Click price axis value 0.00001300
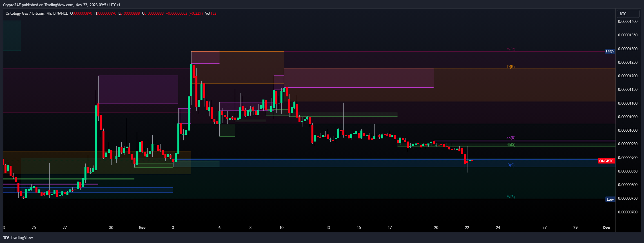644x243 pixels. pyautogui.click(x=627, y=49)
